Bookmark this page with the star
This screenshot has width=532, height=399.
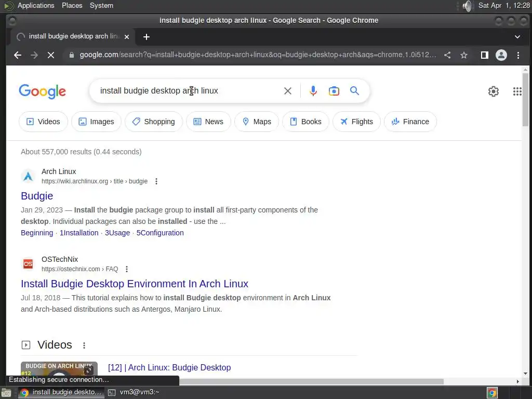tap(464, 55)
